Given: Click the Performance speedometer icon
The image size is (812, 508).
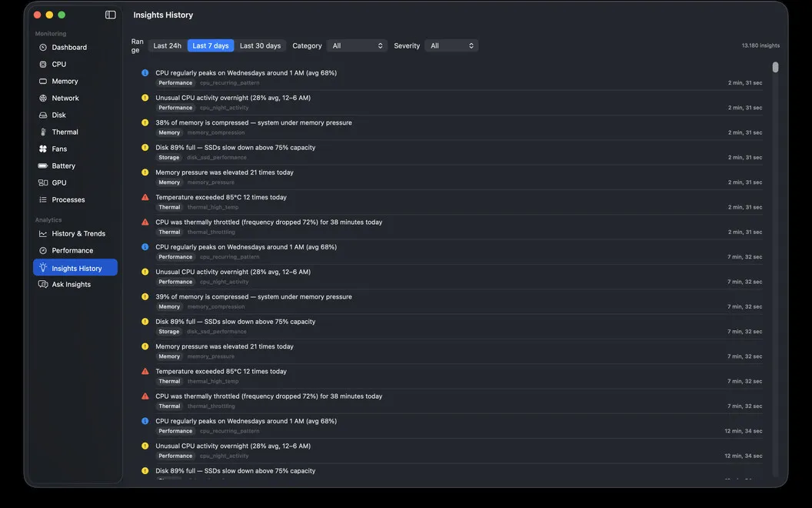Looking at the screenshot, I should [43, 250].
